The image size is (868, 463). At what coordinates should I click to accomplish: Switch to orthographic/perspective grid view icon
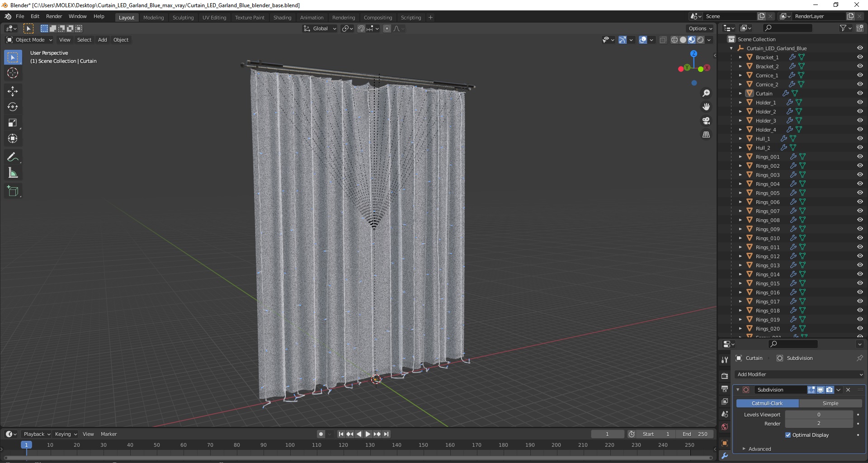(706, 135)
